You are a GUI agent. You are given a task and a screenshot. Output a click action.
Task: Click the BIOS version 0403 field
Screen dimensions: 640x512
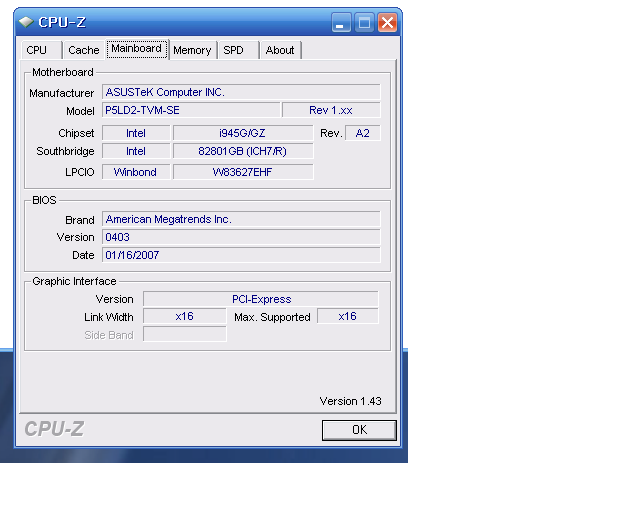pyautogui.click(x=241, y=237)
